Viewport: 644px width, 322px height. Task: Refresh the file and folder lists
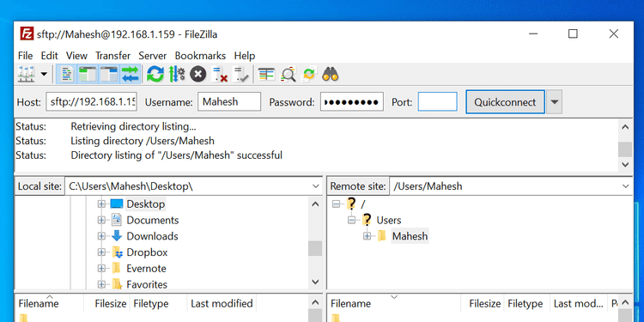[x=155, y=75]
